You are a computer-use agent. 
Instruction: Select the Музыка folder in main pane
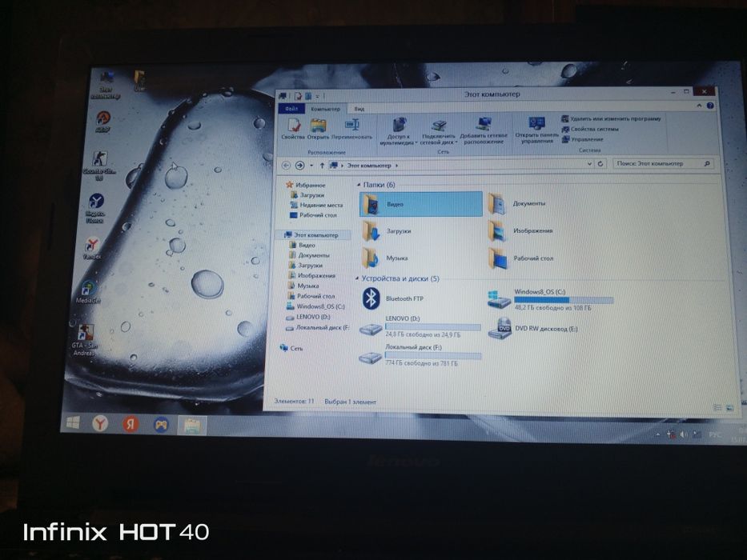coord(385,258)
